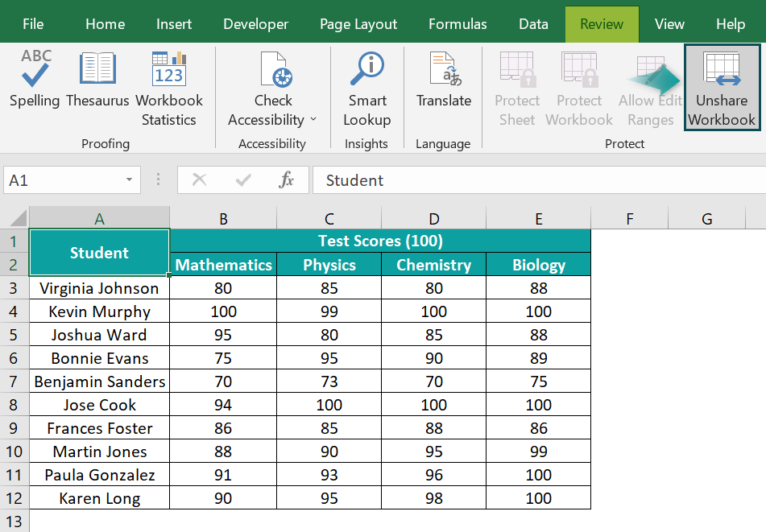Open the Developer tab
This screenshot has height=532, width=766.
255,24
